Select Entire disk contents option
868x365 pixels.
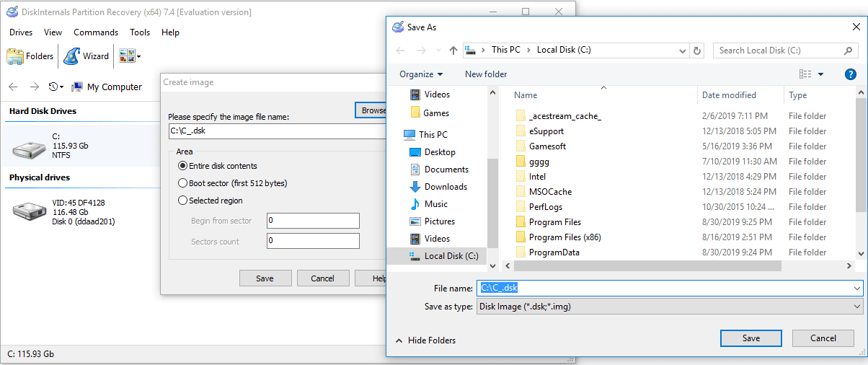coord(183,166)
